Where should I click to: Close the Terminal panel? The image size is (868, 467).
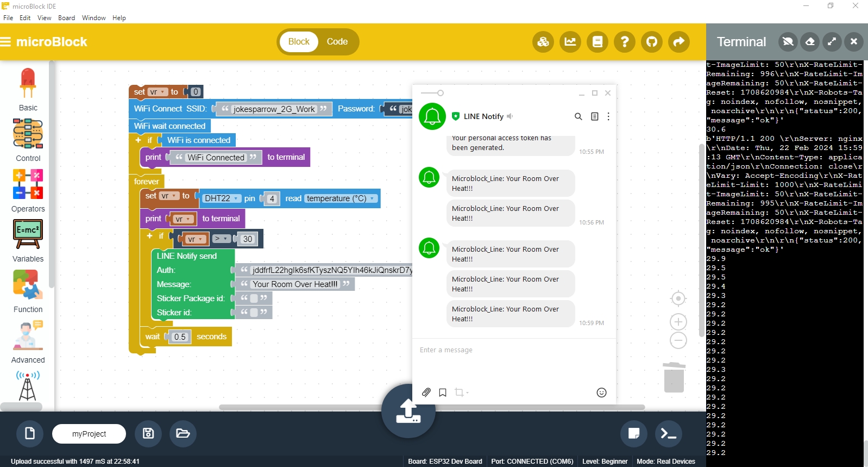click(x=854, y=41)
